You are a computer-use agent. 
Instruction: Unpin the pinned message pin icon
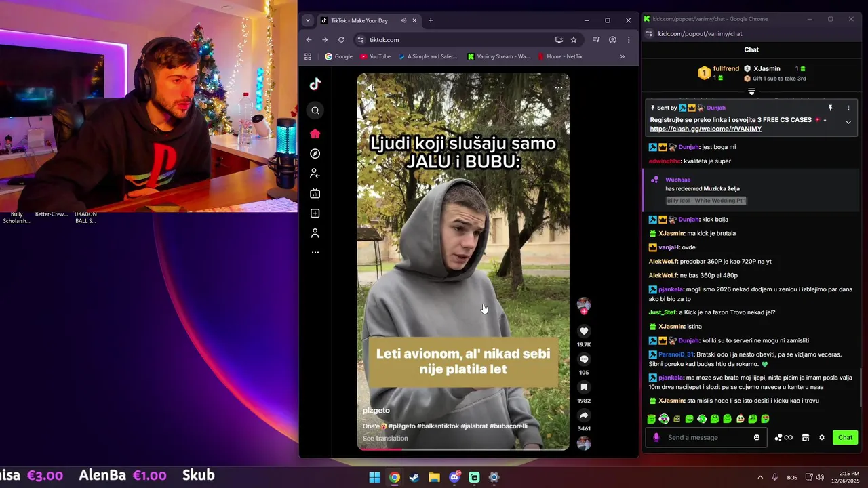click(830, 108)
